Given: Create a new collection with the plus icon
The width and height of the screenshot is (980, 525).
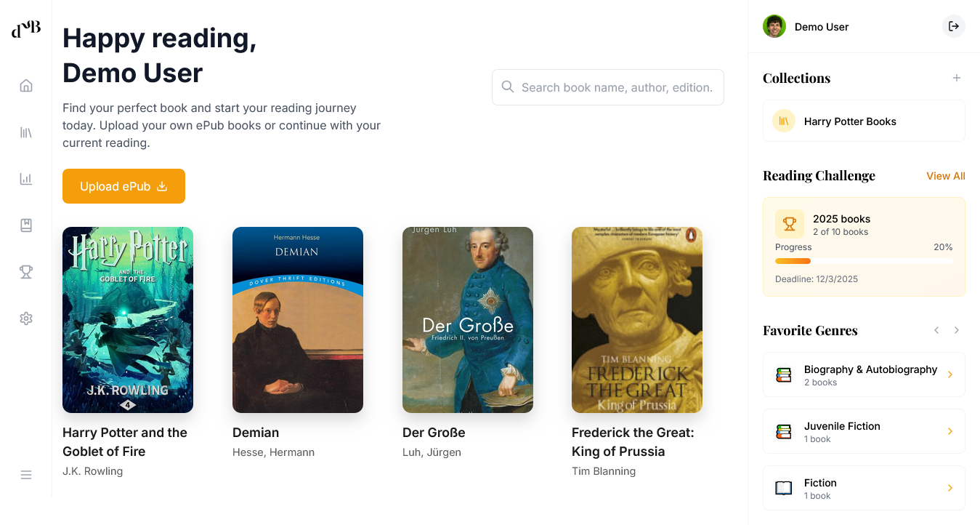Looking at the screenshot, I should pos(957,77).
